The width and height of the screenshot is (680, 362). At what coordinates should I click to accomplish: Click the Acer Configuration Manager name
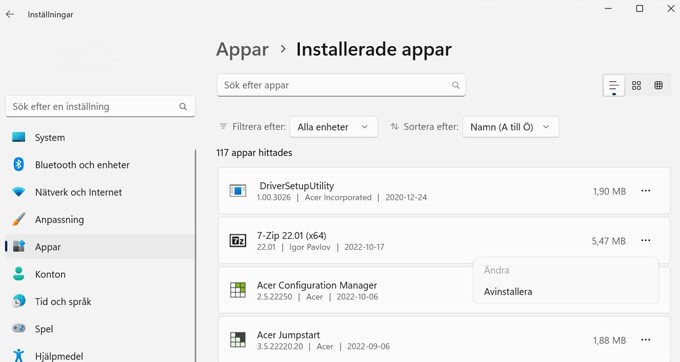tap(317, 285)
